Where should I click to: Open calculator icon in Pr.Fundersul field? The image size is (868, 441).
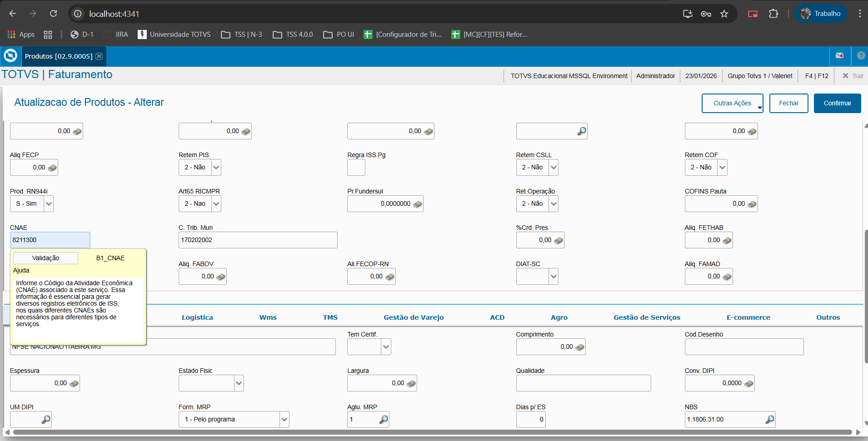418,204
